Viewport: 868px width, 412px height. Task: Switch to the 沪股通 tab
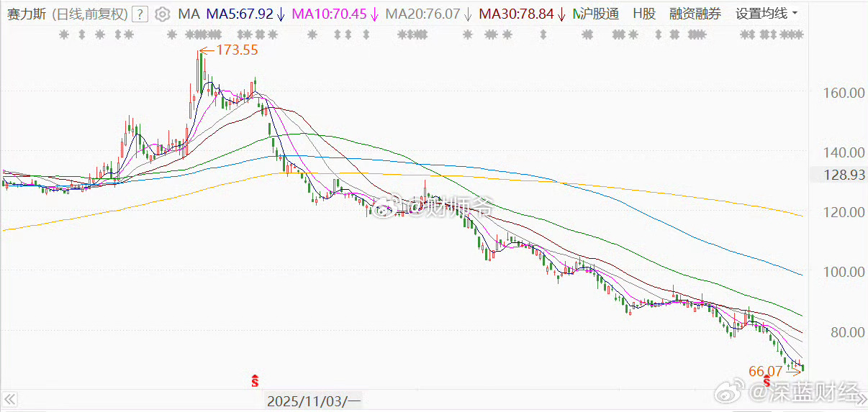[600, 14]
